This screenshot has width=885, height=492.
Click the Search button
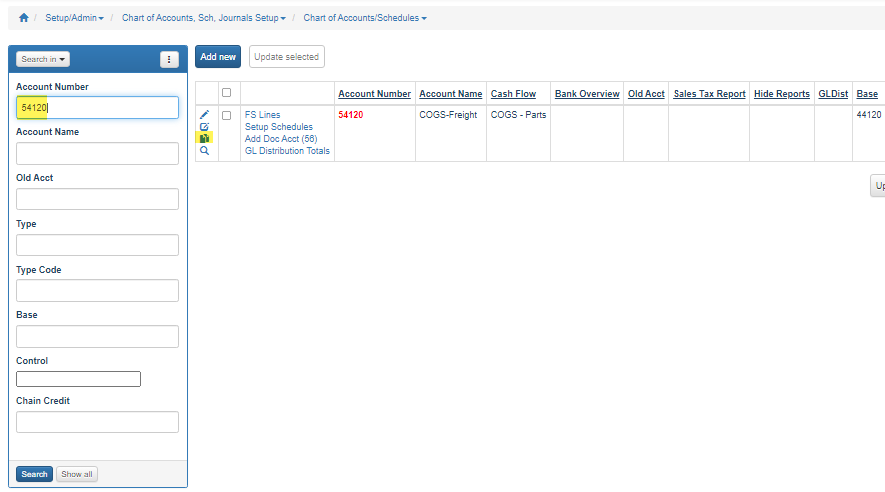coord(34,474)
